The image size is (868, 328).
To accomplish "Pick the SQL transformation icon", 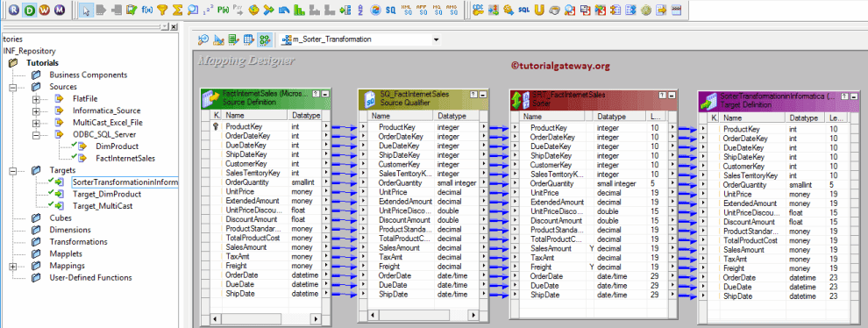I will [523, 10].
